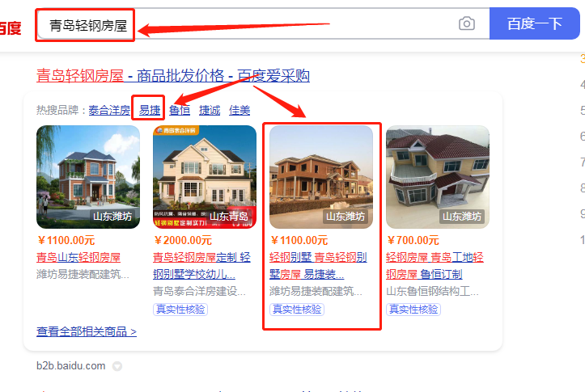This screenshot has width=585, height=392.
Task: Focus the search input with 青岛轻钢房屋
Action: click(x=246, y=24)
